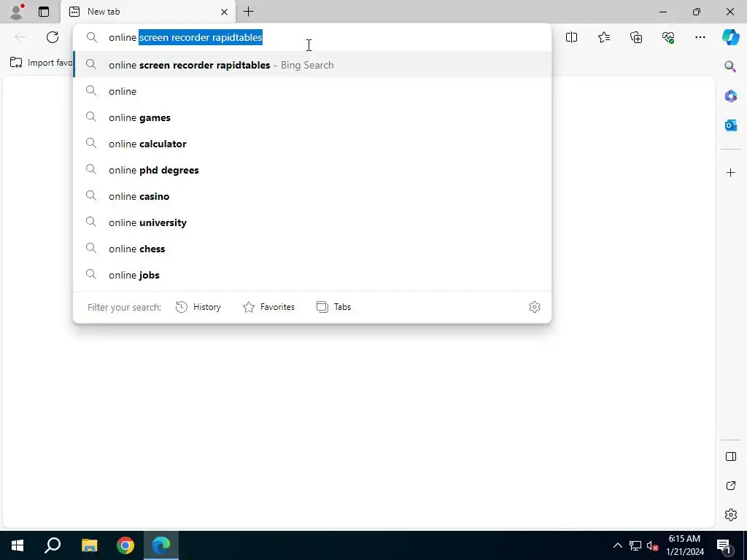
Task: Open the taskbar clock and date
Action: pyautogui.click(x=684, y=545)
